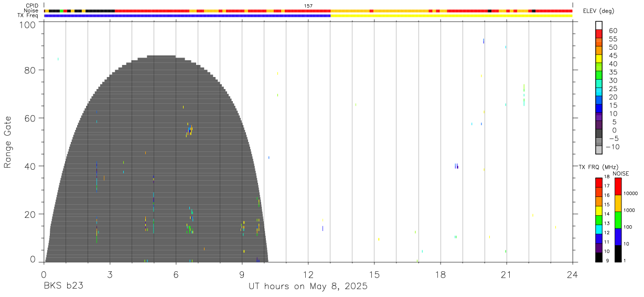Select the Noise row label

(32, 10)
